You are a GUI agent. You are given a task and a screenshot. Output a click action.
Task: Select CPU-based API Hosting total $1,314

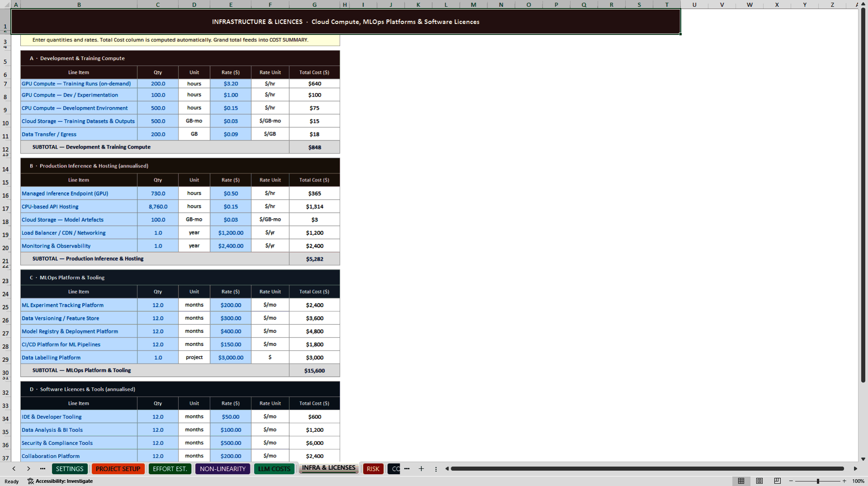pyautogui.click(x=314, y=206)
